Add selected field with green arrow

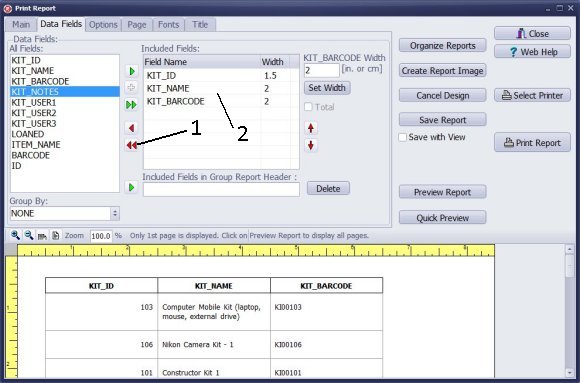tap(132, 71)
